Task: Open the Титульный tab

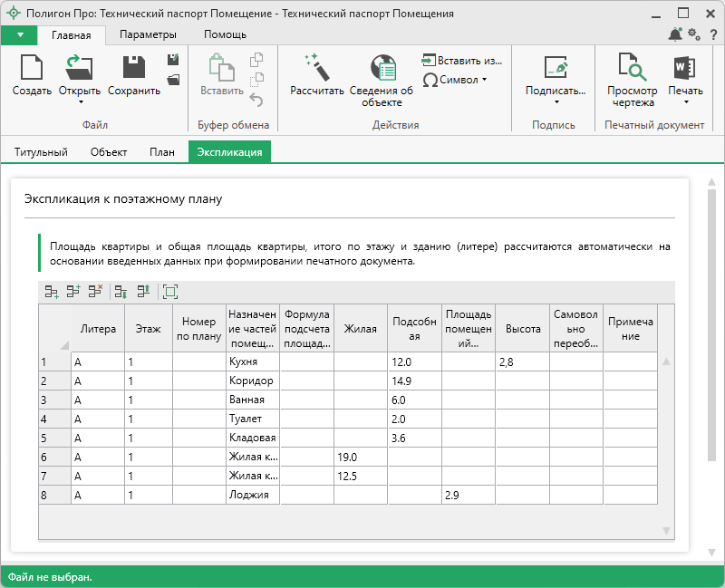Action: point(41,152)
